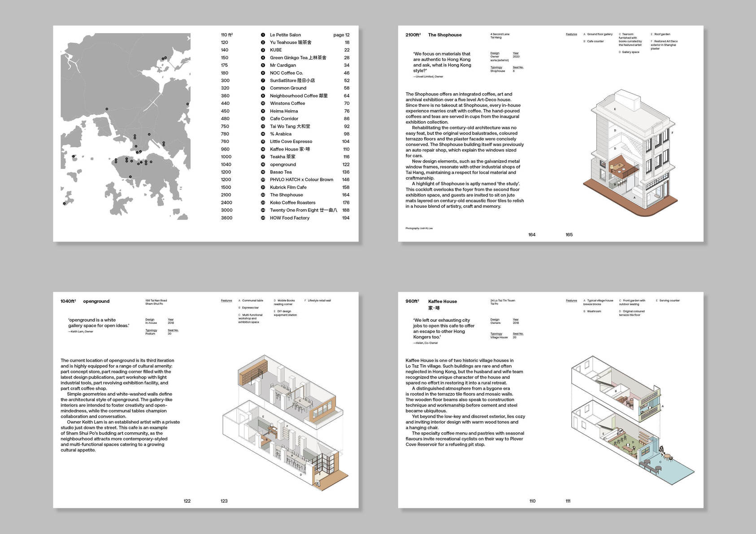Select 'NOC Coffee Co.' entry
Screen dimensions: 756x534
287,73
